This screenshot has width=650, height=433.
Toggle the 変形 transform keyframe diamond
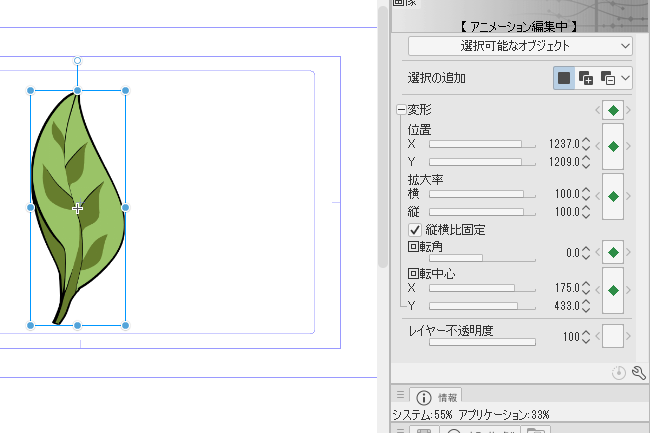pos(613,110)
